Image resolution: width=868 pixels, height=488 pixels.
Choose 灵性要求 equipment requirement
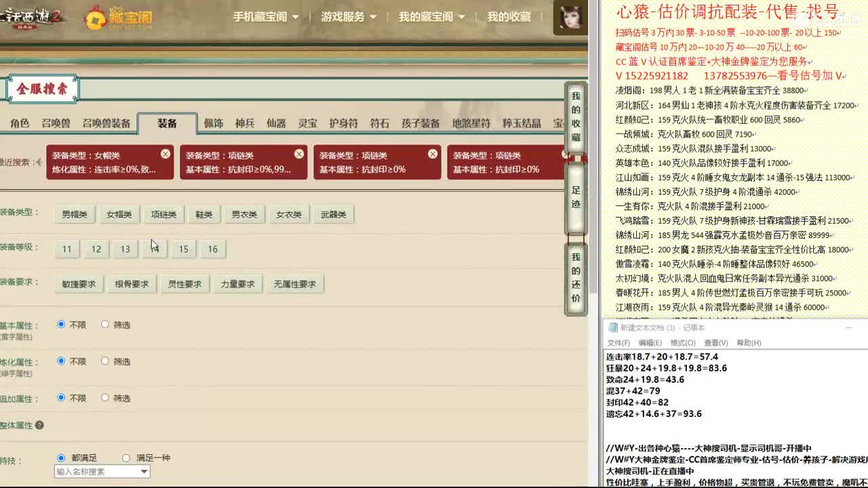(184, 284)
